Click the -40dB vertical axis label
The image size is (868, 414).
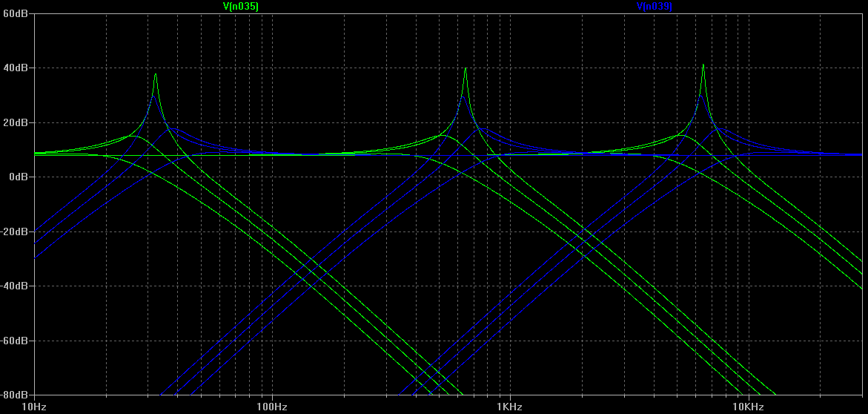(x=14, y=286)
